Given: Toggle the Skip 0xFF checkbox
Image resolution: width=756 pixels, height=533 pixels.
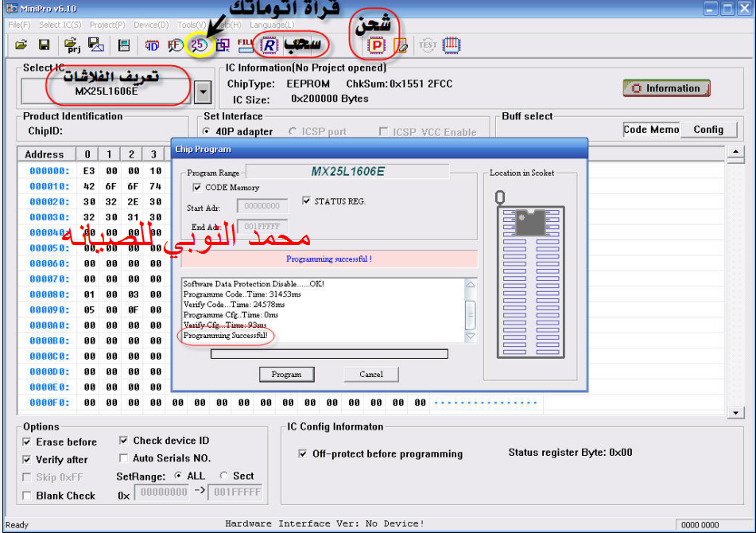Looking at the screenshot, I should (x=27, y=477).
